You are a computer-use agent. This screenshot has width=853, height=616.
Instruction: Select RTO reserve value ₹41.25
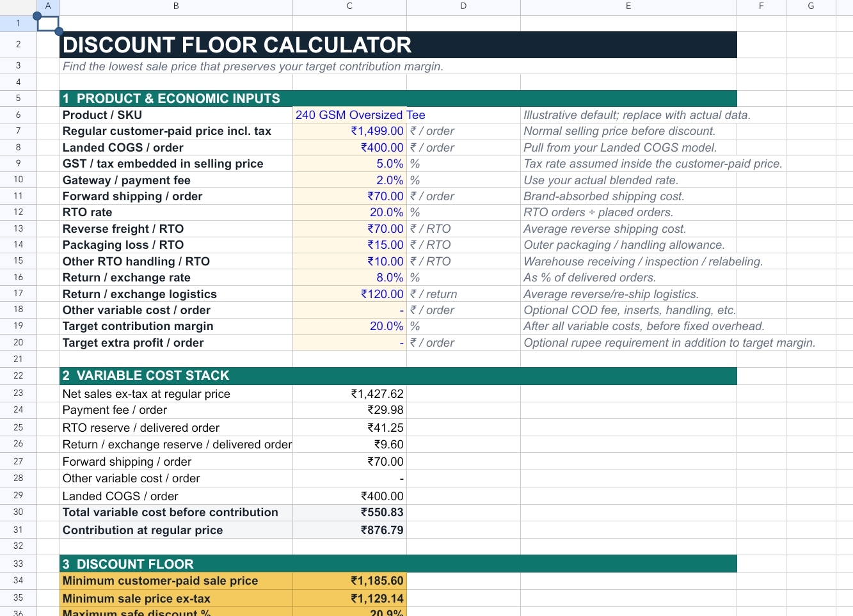click(x=349, y=428)
